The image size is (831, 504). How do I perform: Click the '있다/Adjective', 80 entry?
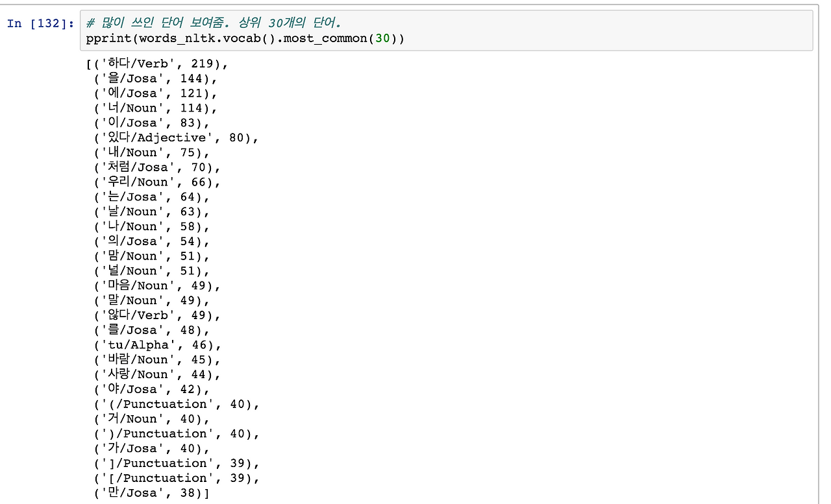point(177,138)
